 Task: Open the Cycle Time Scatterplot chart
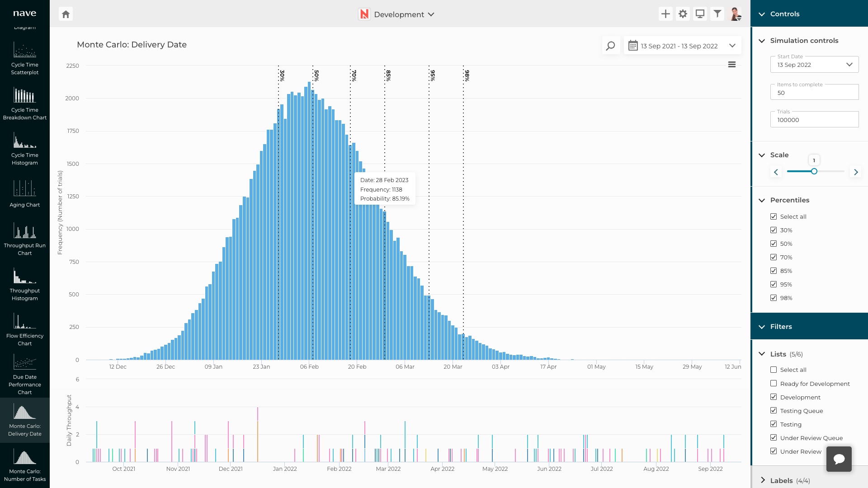click(25, 59)
